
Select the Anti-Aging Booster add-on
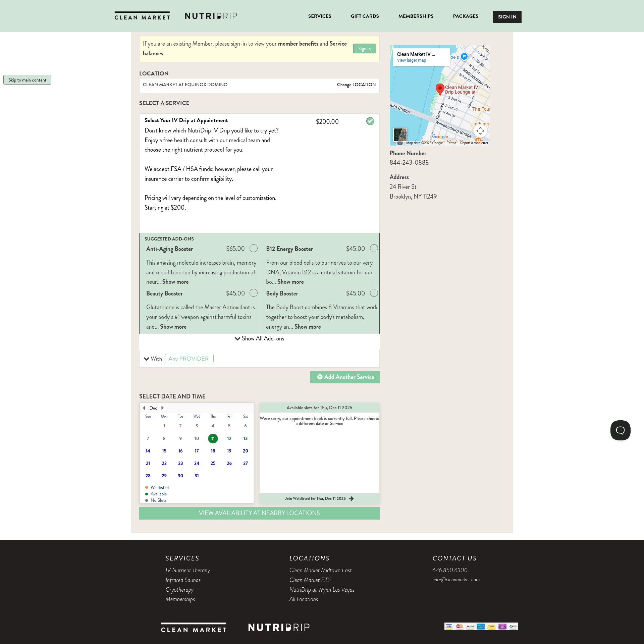(x=254, y=248)
